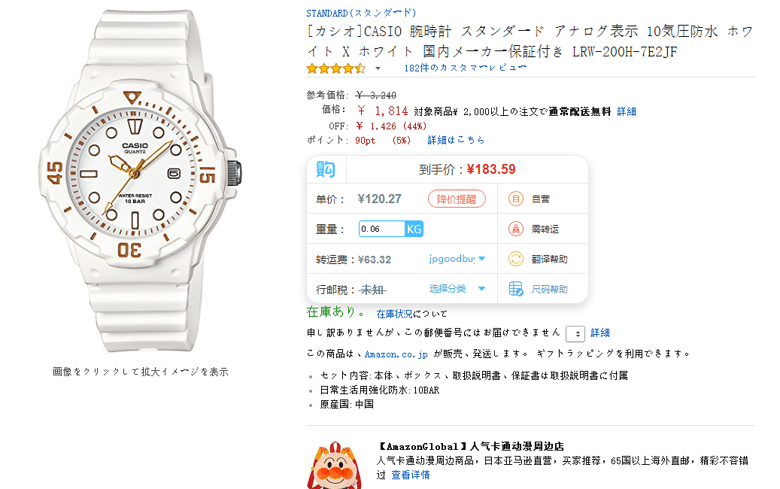
Task: Click the STANDARD(スタンダード) brand link
Action: 361,13
